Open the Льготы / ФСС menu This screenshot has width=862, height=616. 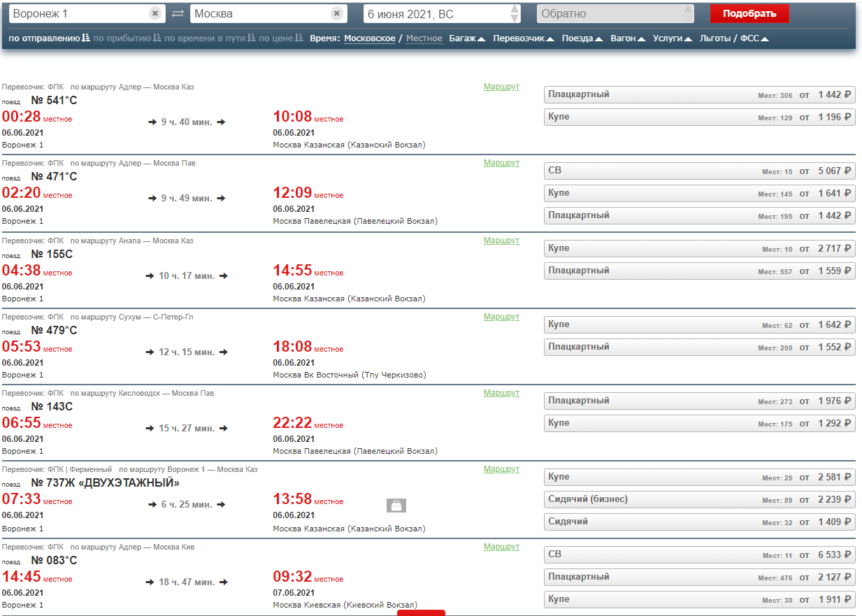click(x=734, y=38)
